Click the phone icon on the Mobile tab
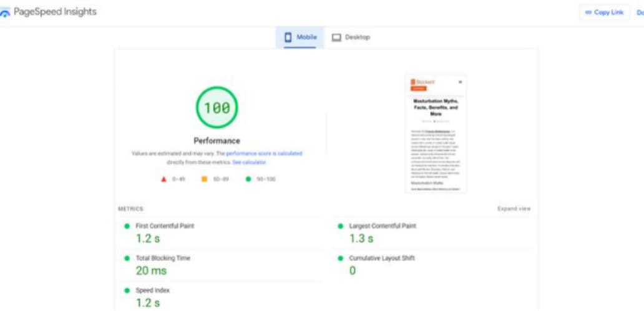 click(288, 37)
